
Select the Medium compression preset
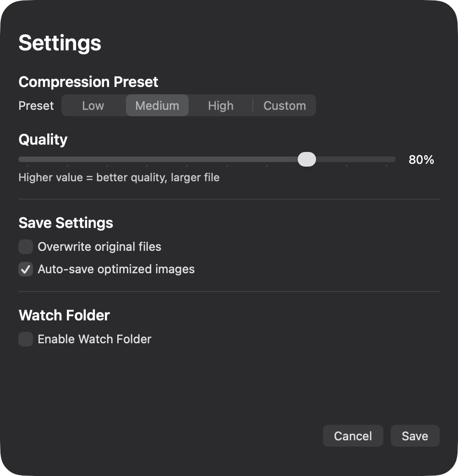coord(157,105)
